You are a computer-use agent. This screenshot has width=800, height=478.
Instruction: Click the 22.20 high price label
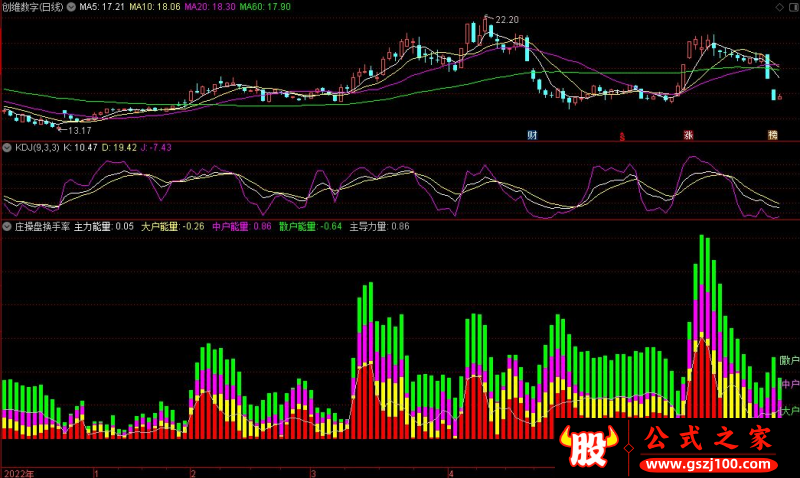pos(507,19)
